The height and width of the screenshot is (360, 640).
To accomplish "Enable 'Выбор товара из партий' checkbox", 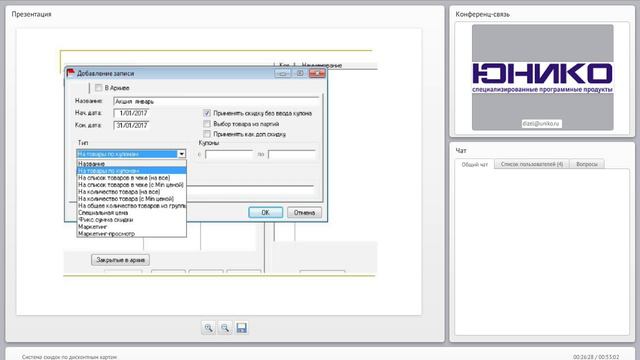I will tap(207, 124).
